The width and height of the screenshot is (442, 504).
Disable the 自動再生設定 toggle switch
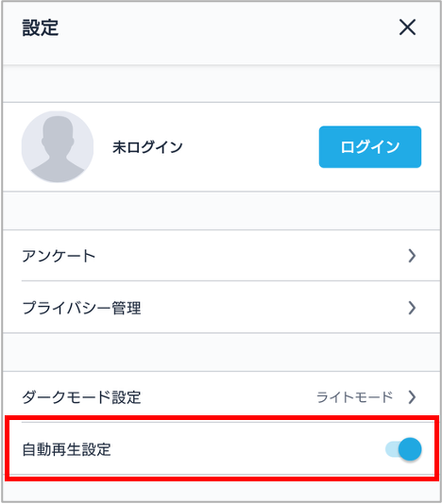[x=403, y=449]
